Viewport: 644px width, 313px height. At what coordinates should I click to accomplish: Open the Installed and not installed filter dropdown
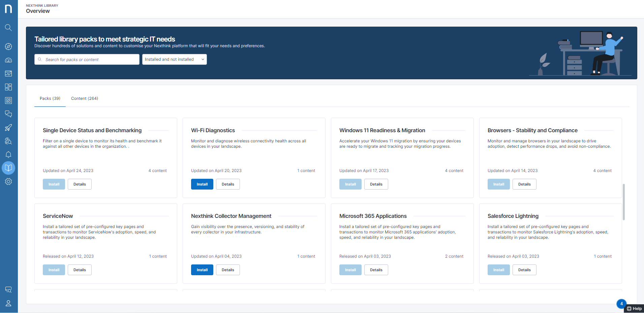(174, 59)
